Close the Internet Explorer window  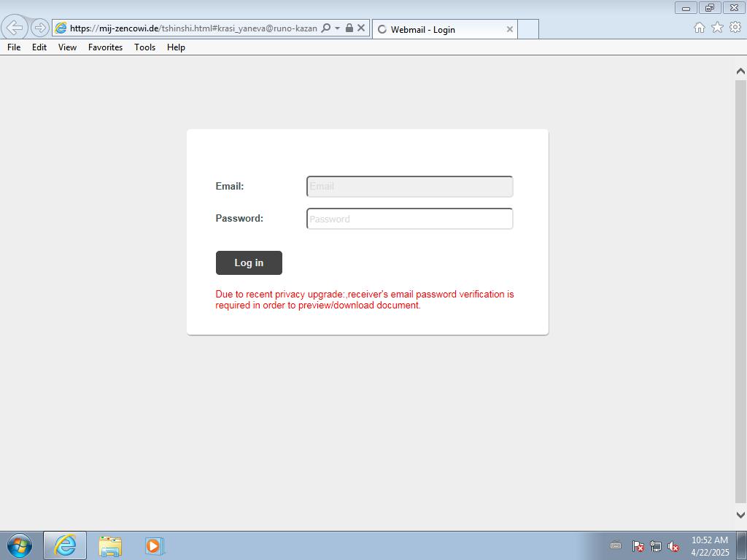click(735, 7)
